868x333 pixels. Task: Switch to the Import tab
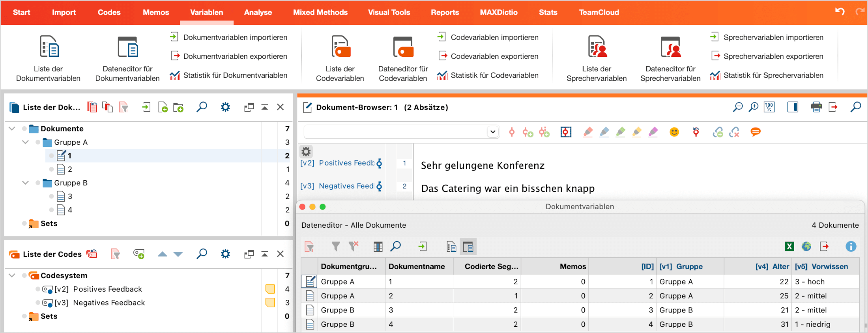point(64,12)
